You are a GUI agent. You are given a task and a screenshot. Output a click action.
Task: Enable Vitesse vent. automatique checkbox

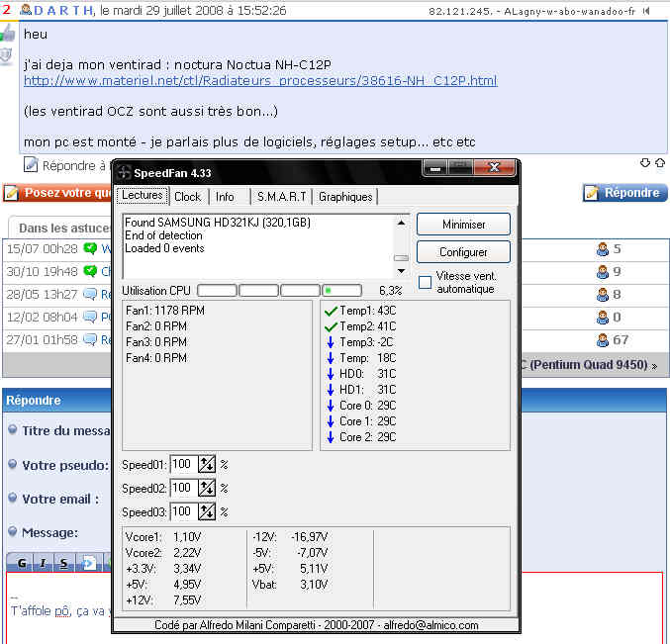(425, 282)
